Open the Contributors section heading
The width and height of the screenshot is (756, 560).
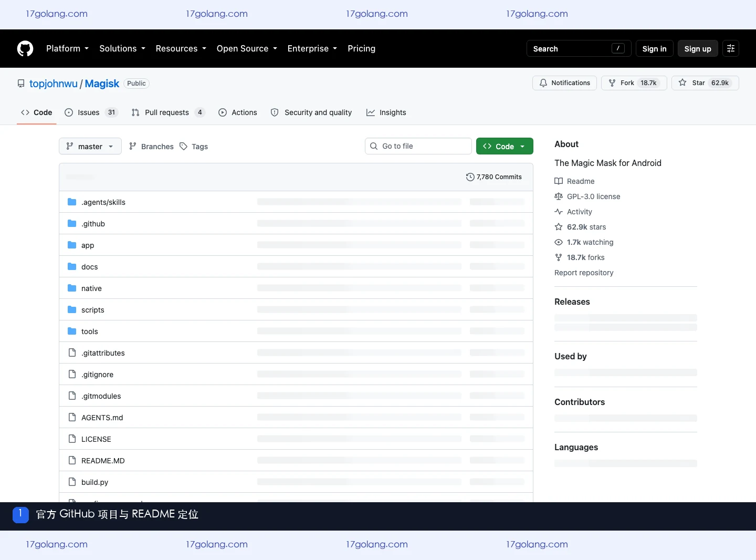(x=580, y=402)
